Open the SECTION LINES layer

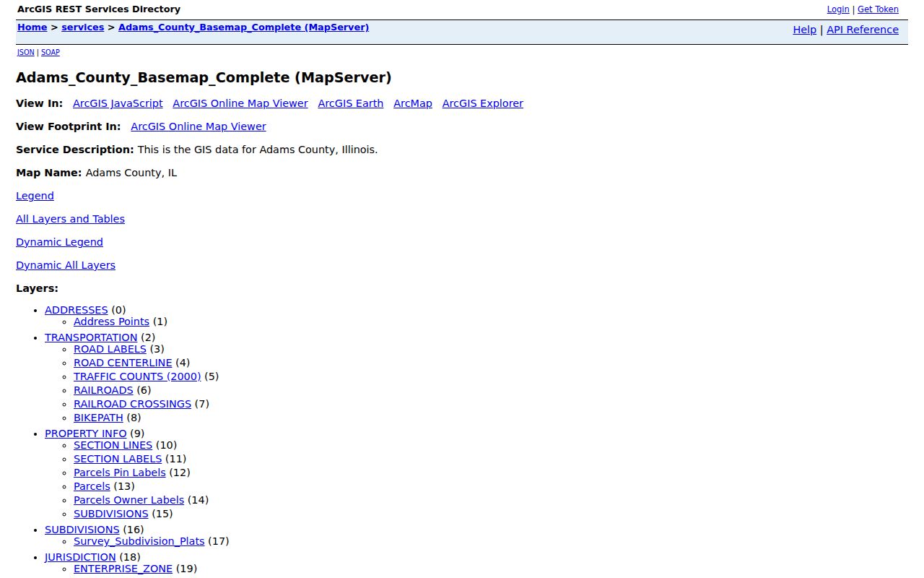(x=113, y=445)
